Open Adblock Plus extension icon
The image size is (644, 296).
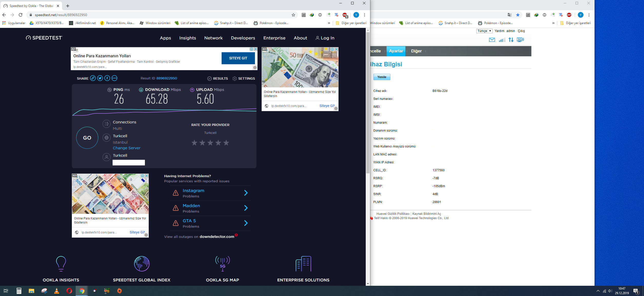[345, 15]
